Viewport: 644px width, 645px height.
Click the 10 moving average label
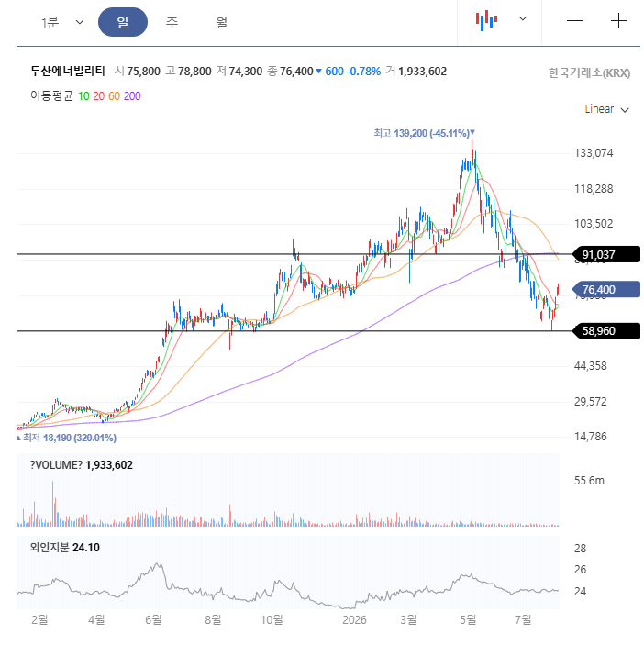[x=83, y=96]
